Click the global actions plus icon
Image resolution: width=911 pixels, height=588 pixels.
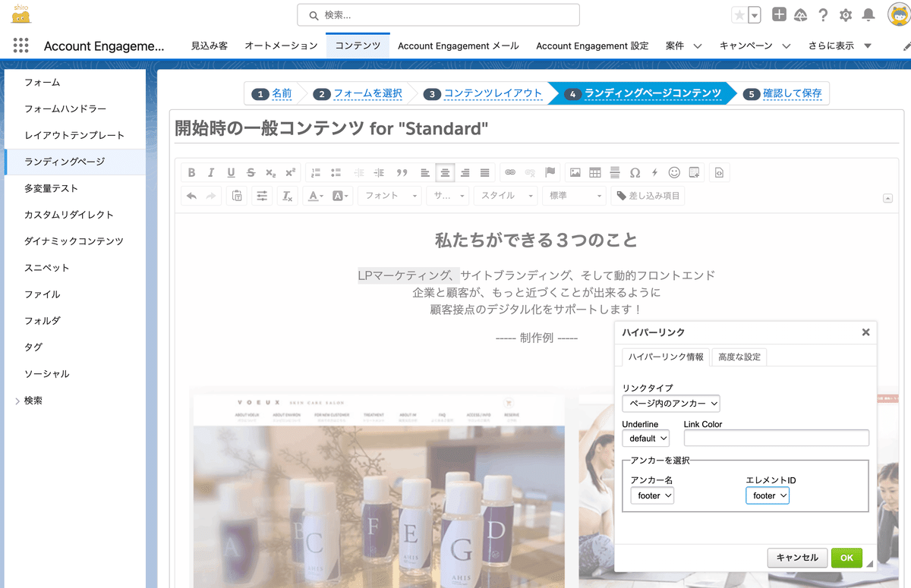(779, 14)
